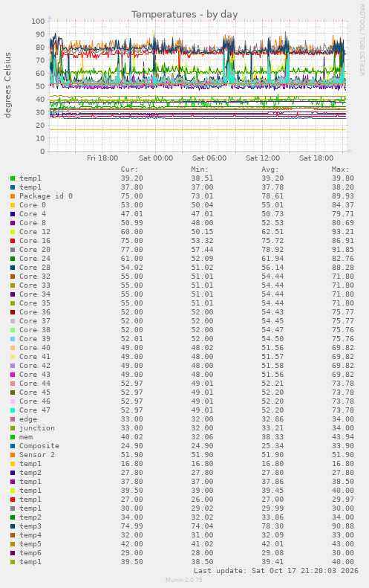This screenshot has height=588, width=369.
Task: Click the green mem legend swatch
Action: pos(13,437)
